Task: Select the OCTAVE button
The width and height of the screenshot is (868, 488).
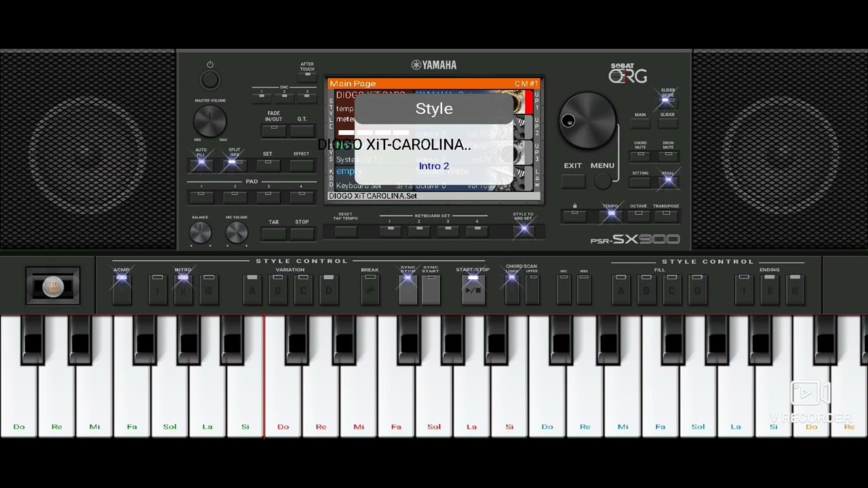Action: (638, 216)
